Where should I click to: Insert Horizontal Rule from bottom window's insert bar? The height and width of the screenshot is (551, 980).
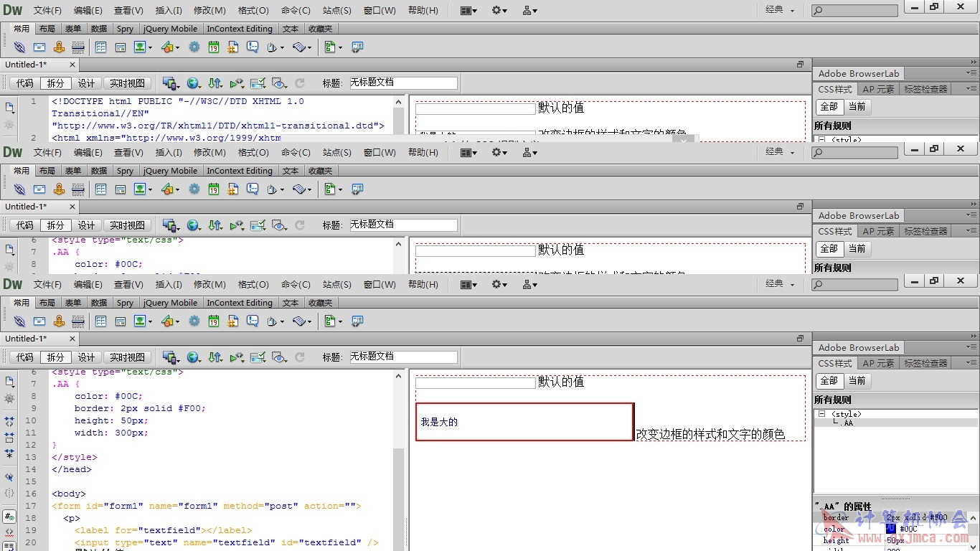pyautogui.click(x=78, y=321)
